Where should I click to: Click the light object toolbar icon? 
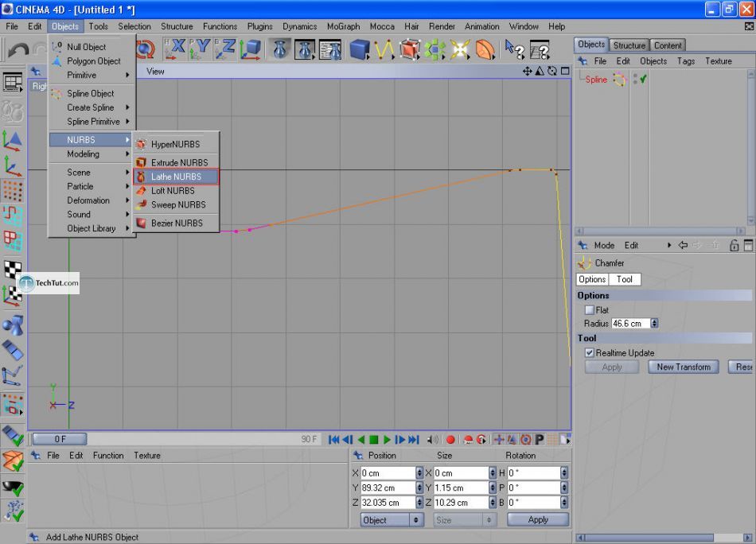coord(459,49)
